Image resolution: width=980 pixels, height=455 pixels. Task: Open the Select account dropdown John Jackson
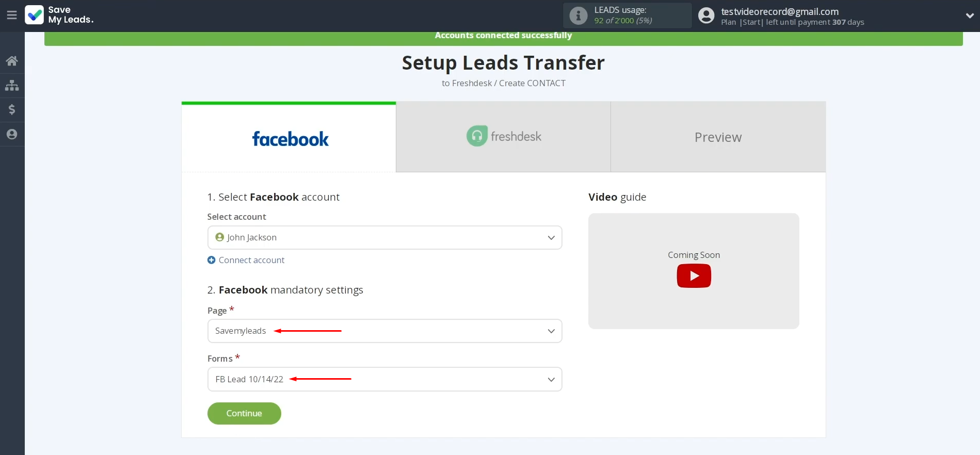pyautogui.click(x=384, y=237)
